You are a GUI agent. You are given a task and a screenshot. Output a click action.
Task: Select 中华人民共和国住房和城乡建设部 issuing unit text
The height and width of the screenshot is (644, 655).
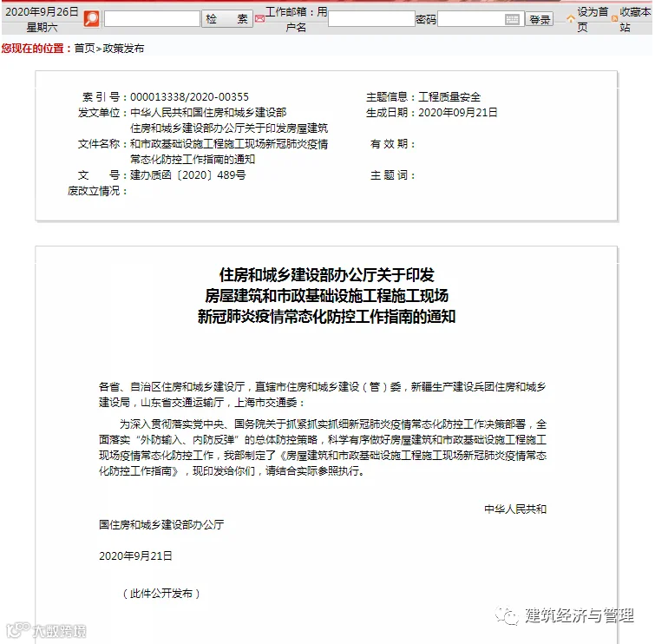(208, 113)
